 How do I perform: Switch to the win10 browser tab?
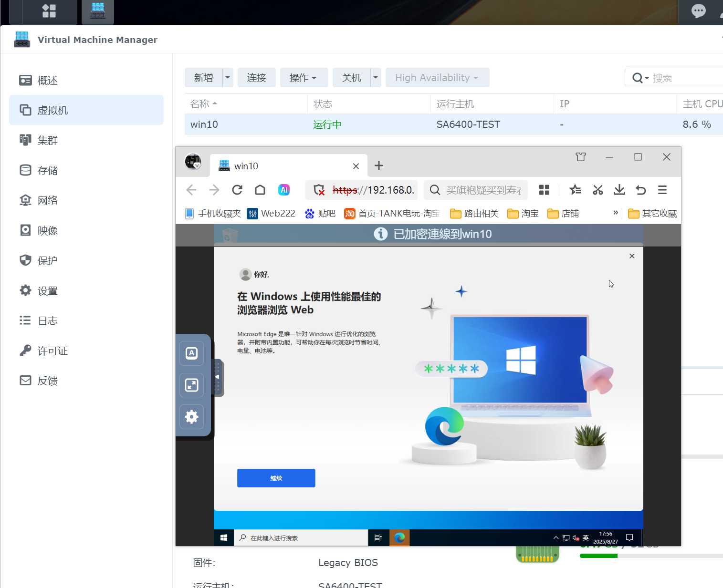click(289, 166)
